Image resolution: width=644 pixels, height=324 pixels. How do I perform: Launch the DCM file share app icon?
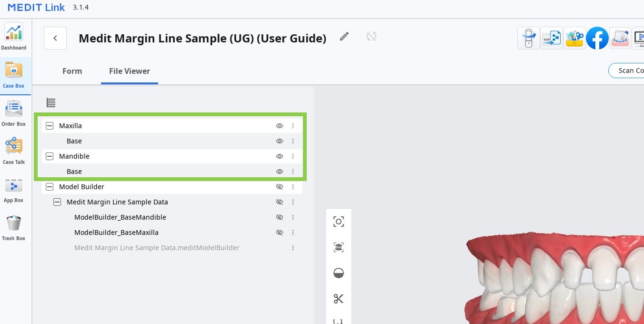pyautogui.click(x=552, y=38)
